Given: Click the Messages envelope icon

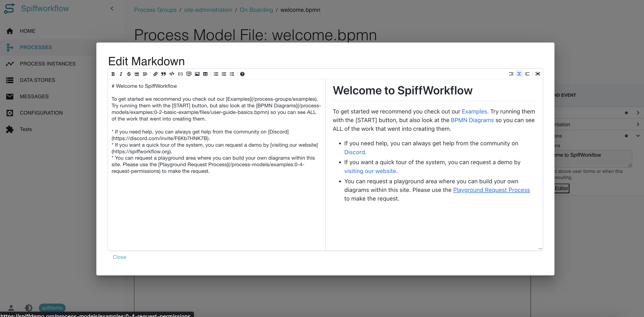Looking at the screenshot, I should 10,97.
